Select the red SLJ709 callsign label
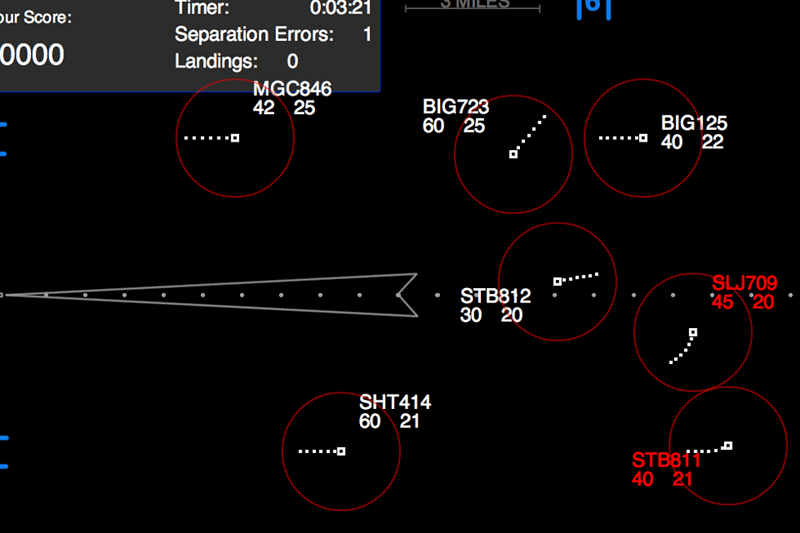 pos(744,284)
